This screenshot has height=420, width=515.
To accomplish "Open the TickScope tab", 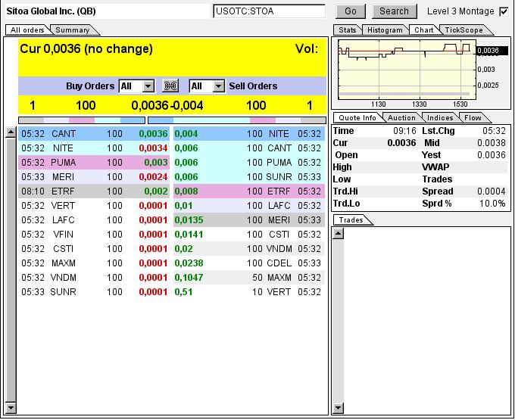I will click(x=463, y=30).
